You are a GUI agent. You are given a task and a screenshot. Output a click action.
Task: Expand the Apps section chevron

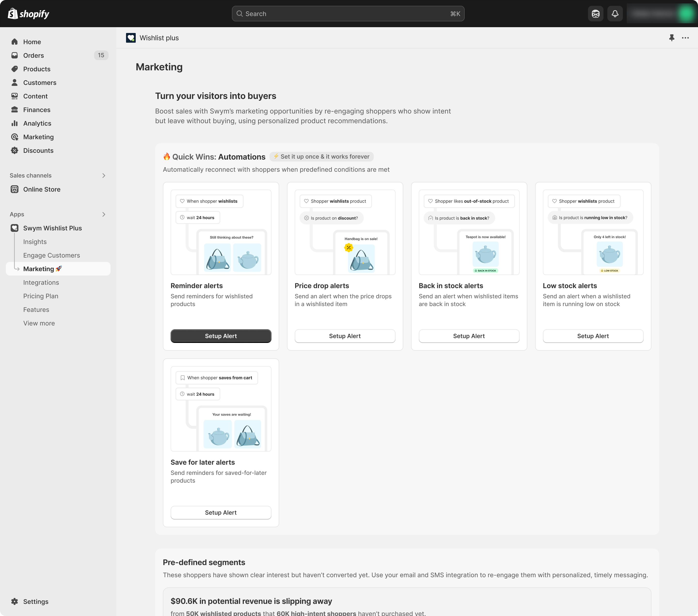click(104, 214)
